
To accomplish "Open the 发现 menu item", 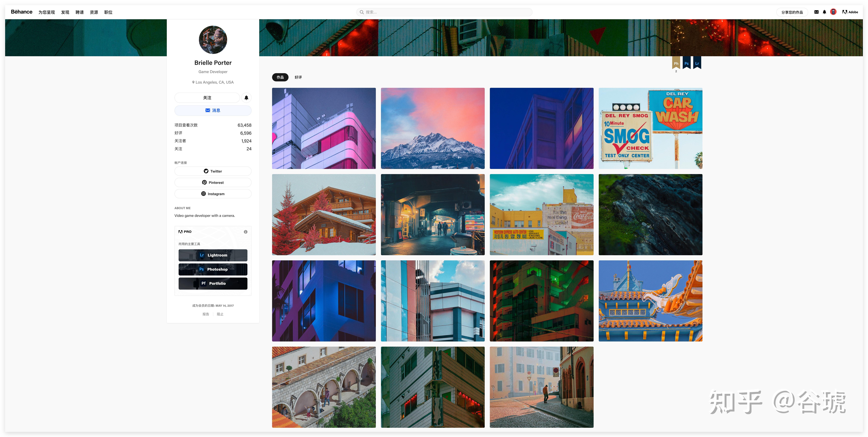I will 65,12.
